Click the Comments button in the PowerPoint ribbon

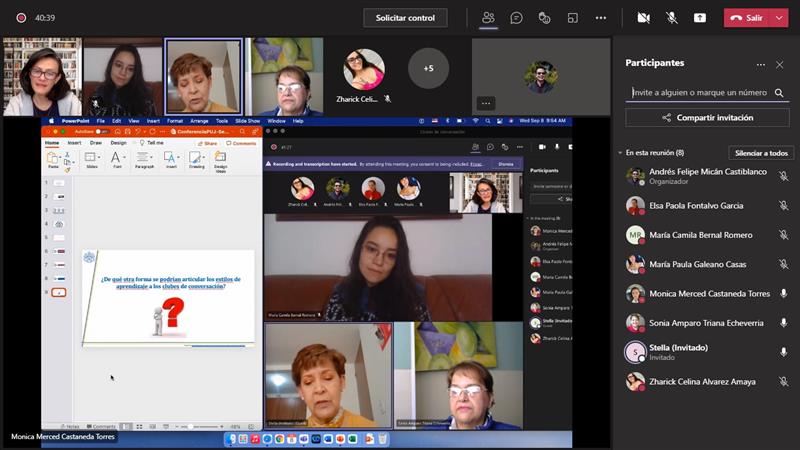(x=241, y=143)
